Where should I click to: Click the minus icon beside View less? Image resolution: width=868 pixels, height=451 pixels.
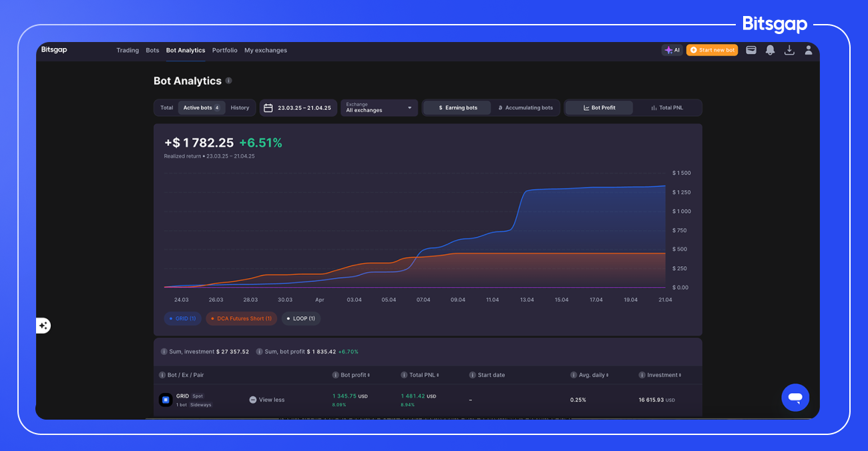253,400
